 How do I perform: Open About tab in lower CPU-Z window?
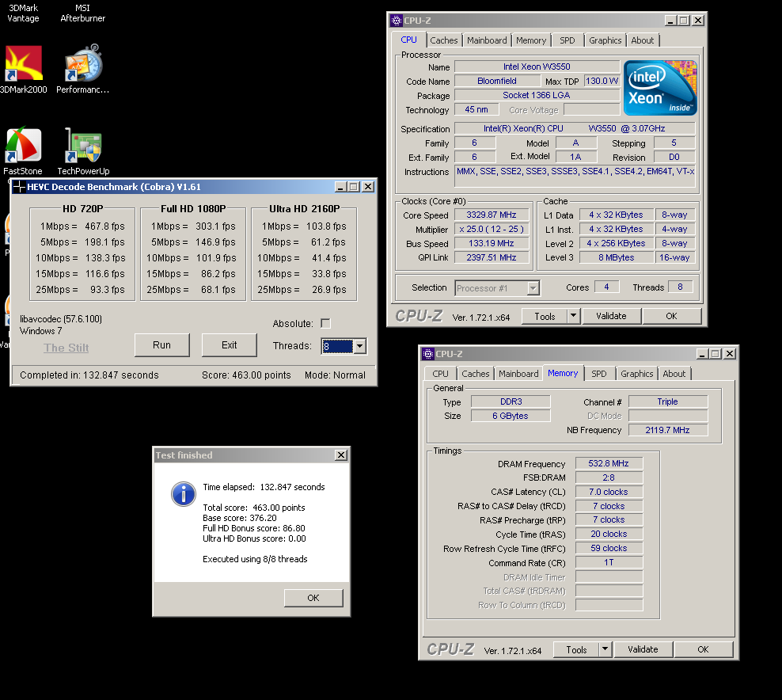point(674,374)
